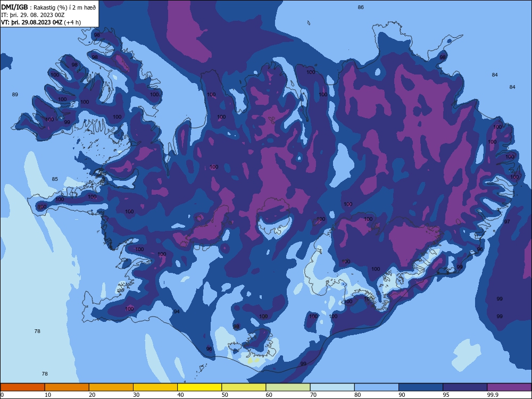Click the "VT: þri. 29.08.2023 04Z (+4 h)" line
The width and height of the screenshot is (532, 399).
click(x=41, y=22)
